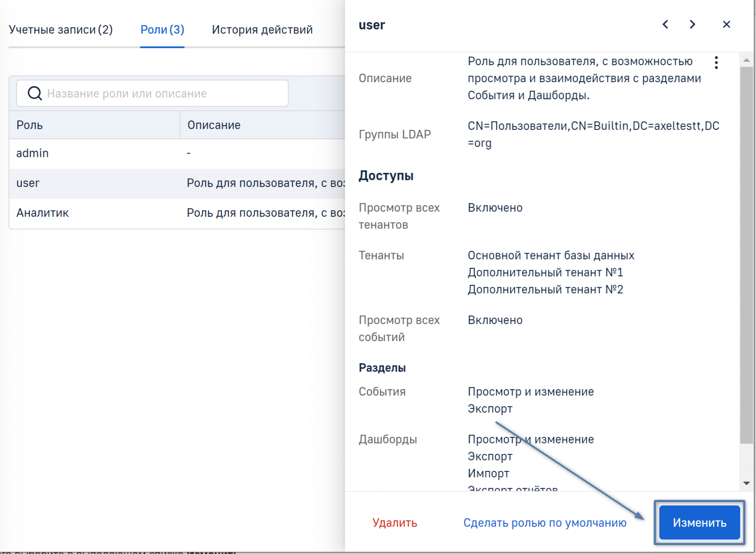The width and height of the screenshot is (756, 554).
Task: Go to next role with right chevron
Action: click(692, 25)
